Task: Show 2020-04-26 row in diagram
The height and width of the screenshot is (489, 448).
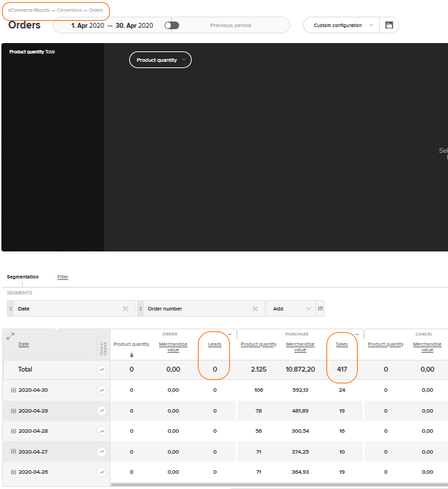Action: coord(101,472)
